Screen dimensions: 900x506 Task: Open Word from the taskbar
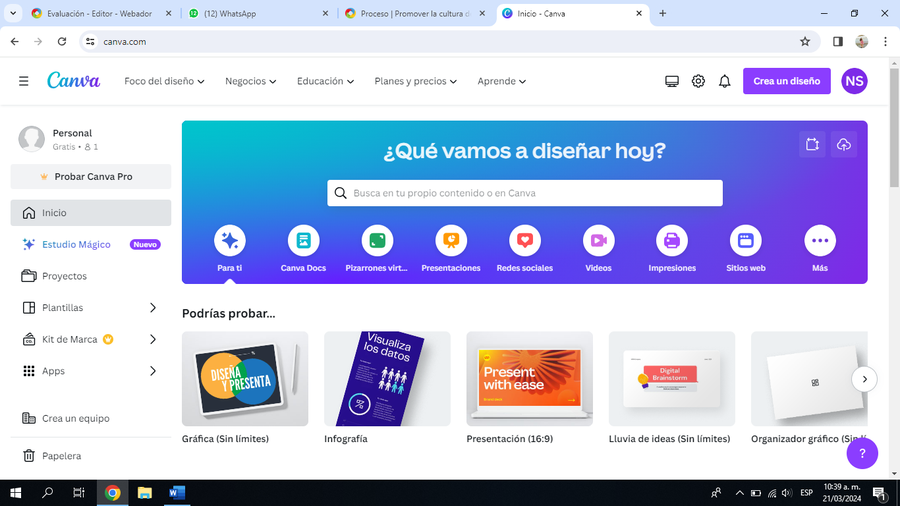177,493
